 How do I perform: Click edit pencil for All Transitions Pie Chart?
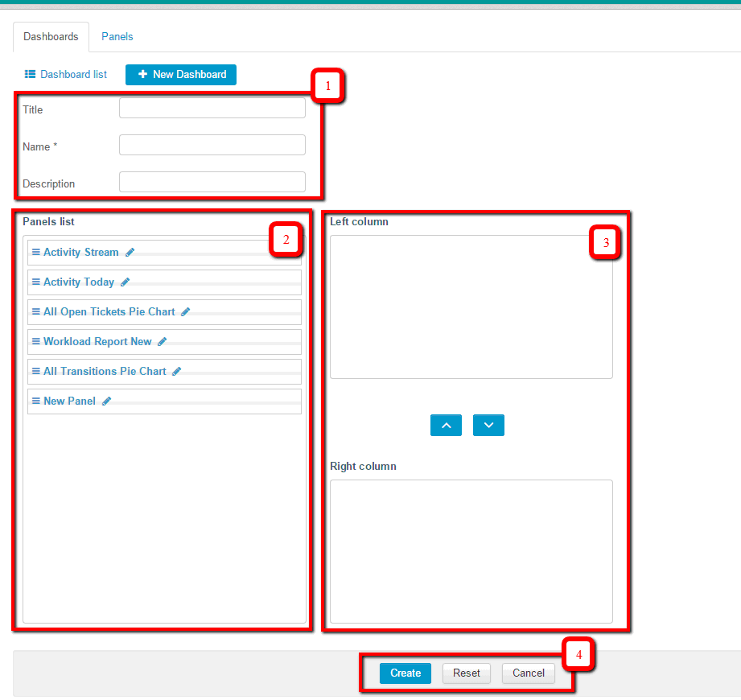point(177,372)
